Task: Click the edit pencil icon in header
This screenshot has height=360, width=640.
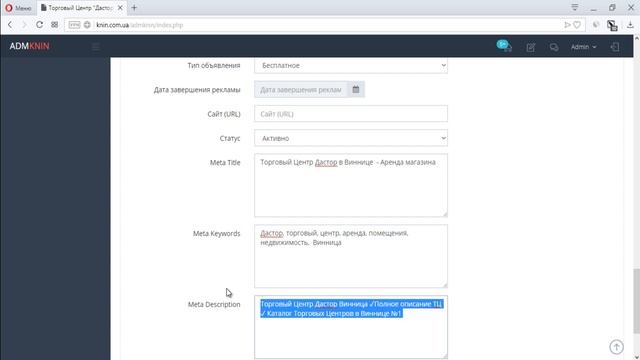Action: [x=531, y=47]
